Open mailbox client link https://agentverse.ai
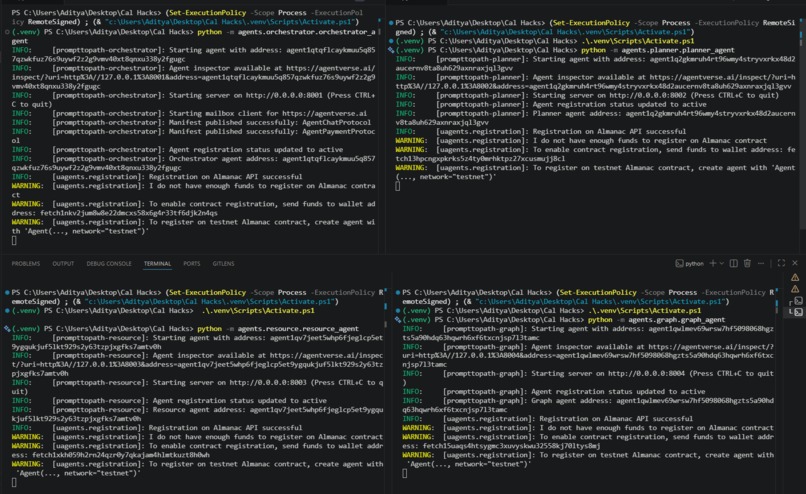Screen dimensions: 806x494 [x=324, y=113]
